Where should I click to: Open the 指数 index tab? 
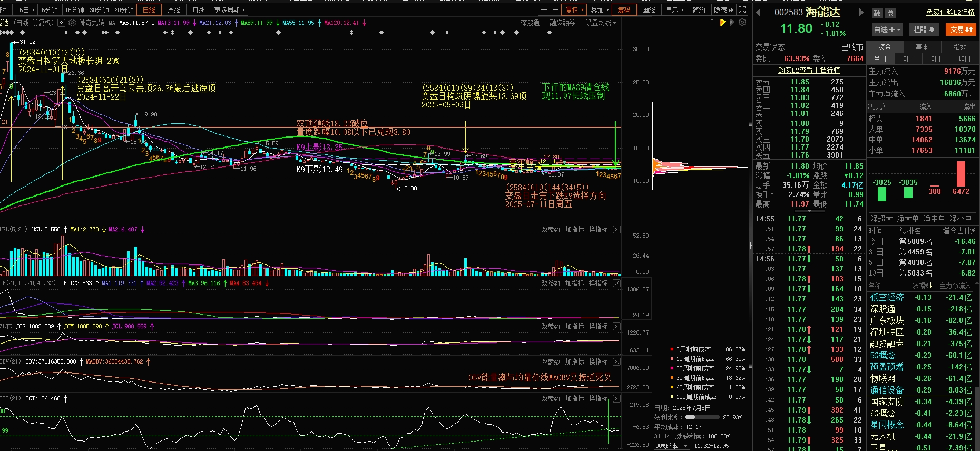point(960,47)
